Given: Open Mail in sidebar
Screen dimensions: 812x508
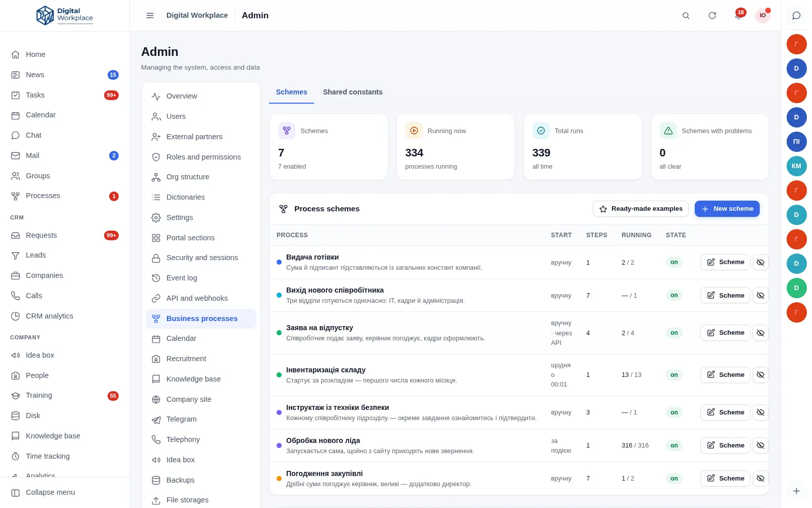Looking at the screenshot, I should point(64,155).
